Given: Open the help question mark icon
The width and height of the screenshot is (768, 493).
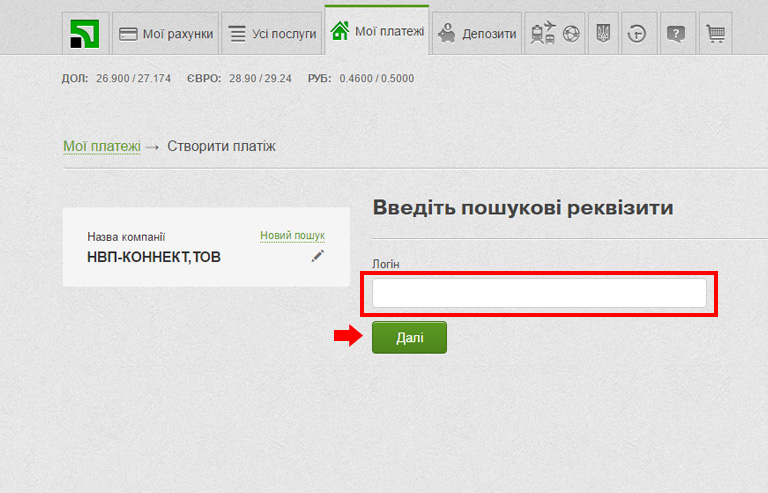Looking at the screenshot, I should pyautogui.click(x=676, y=34).
